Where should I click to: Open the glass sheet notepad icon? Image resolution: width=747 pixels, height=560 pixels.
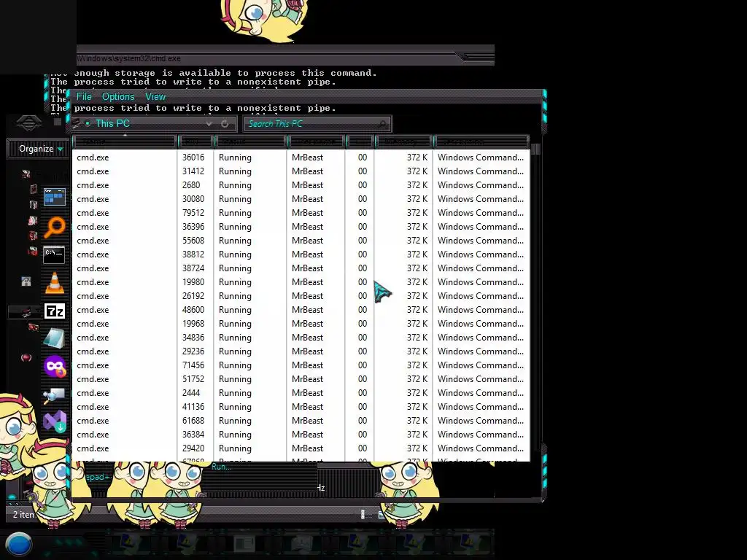54,338
